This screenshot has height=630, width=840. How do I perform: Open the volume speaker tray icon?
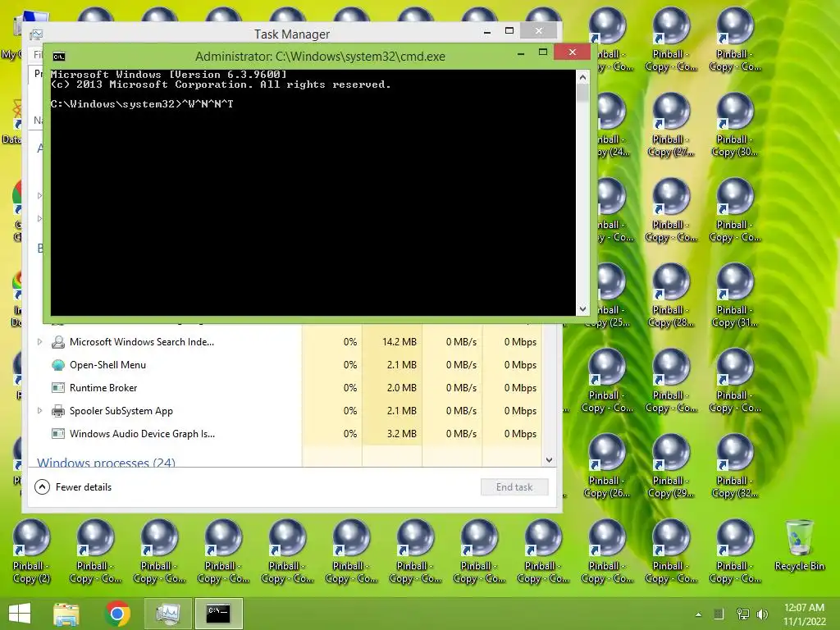(762, 614)
